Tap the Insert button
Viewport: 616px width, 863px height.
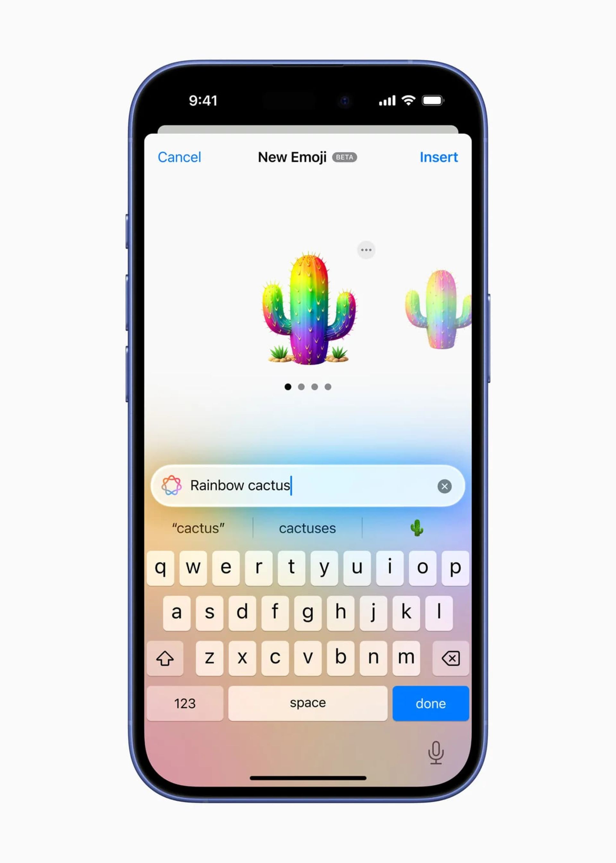tap(439, 157)
